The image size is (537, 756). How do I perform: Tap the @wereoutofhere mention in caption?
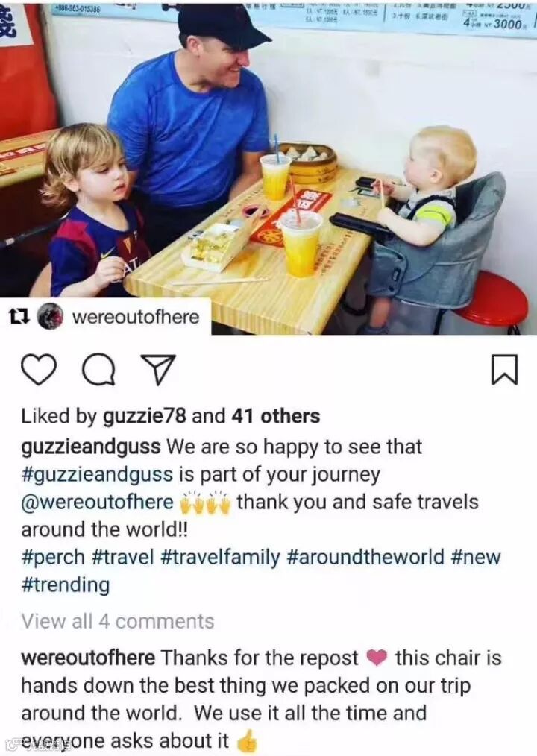[x=98, y=503]
